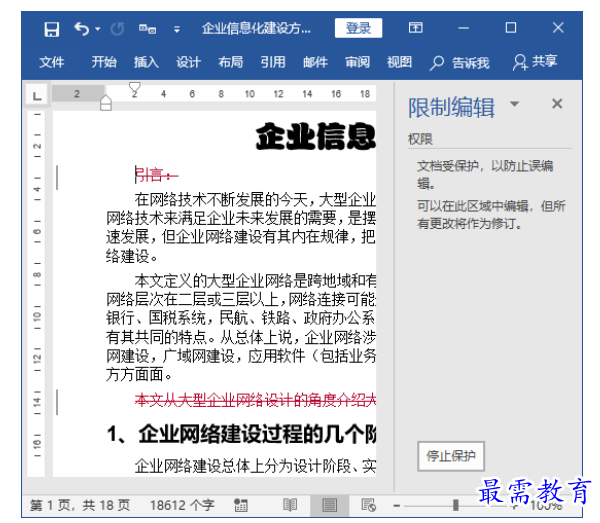The width and height of the screenshot is (600, 523).
Task: Click the text 文档受保护，以防止误编辑
Action: tap(484, 174)
